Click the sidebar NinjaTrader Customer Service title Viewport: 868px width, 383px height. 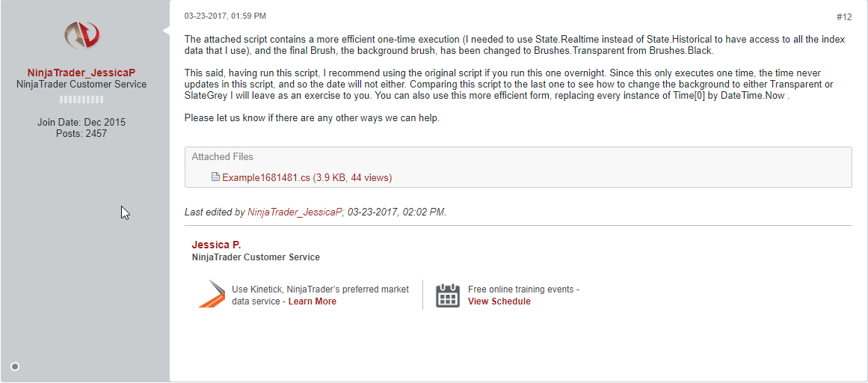pos(81,85)
